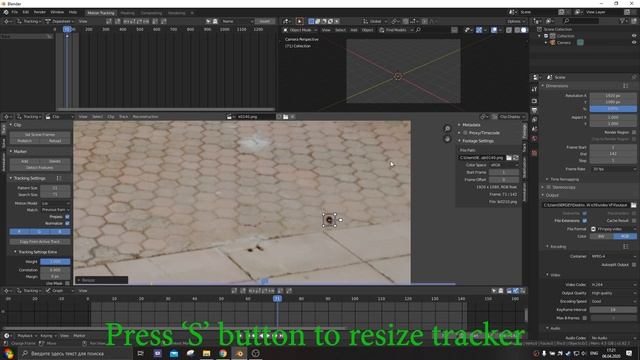Open the World properties tab

(x=534, y=138)
